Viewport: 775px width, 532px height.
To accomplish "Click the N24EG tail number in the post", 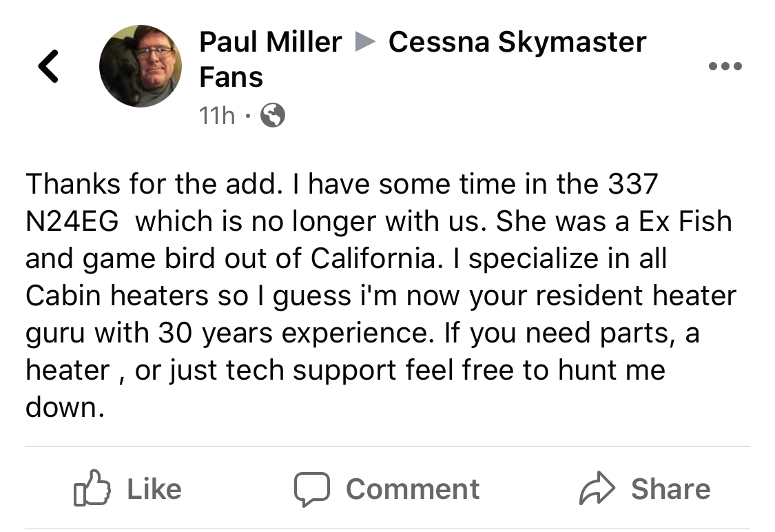I will click(72, 221).
